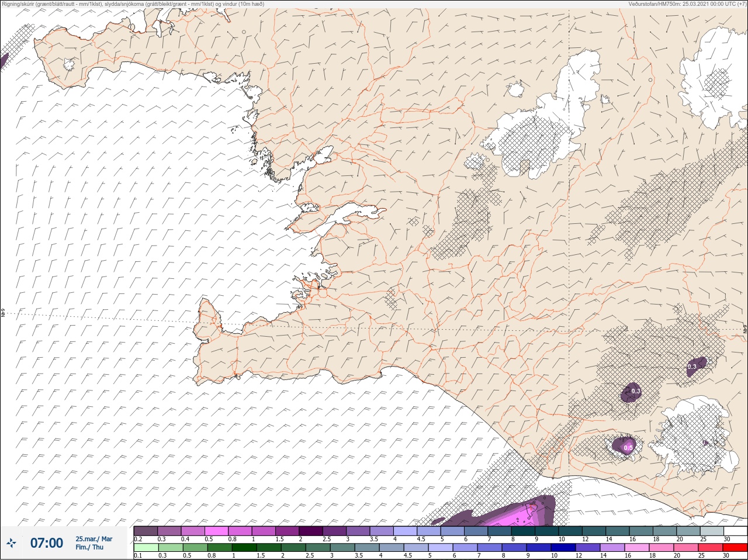Pick the pale mint first swatch of green legend
The width and height of the screenshot is (748, 560).
tap(146, 548)
